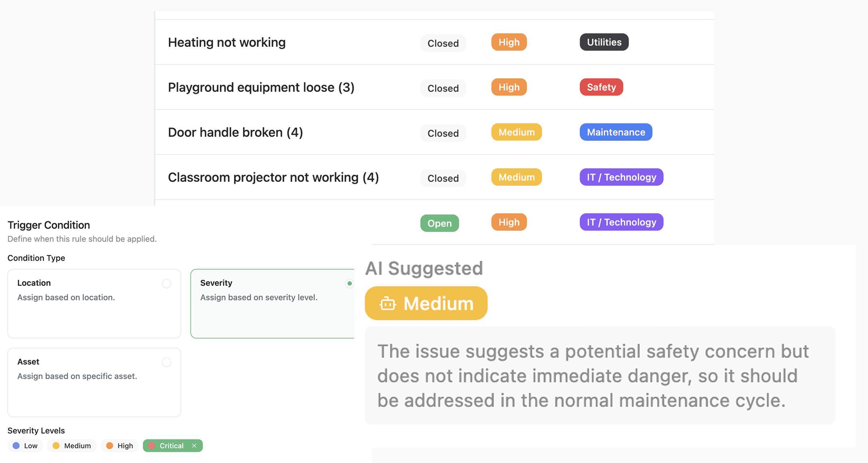This screenshot has width=868, height=463.
Task: Click the Closed status on Heating row
Action: [x=443, y=43]
